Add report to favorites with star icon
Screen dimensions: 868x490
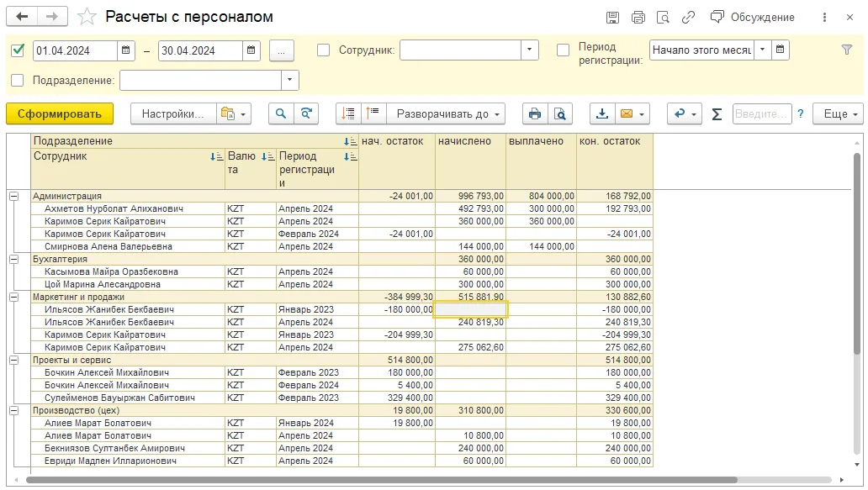tap(87, 17)
